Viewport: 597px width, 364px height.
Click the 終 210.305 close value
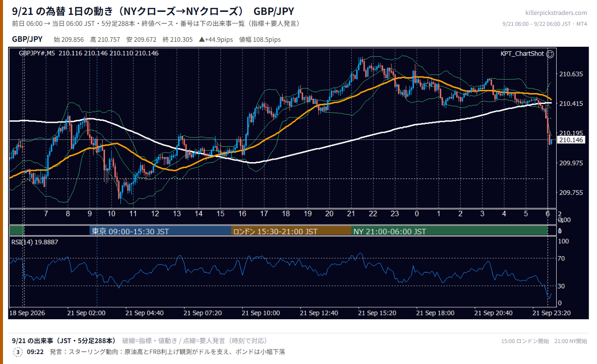(x=178, y=40)
